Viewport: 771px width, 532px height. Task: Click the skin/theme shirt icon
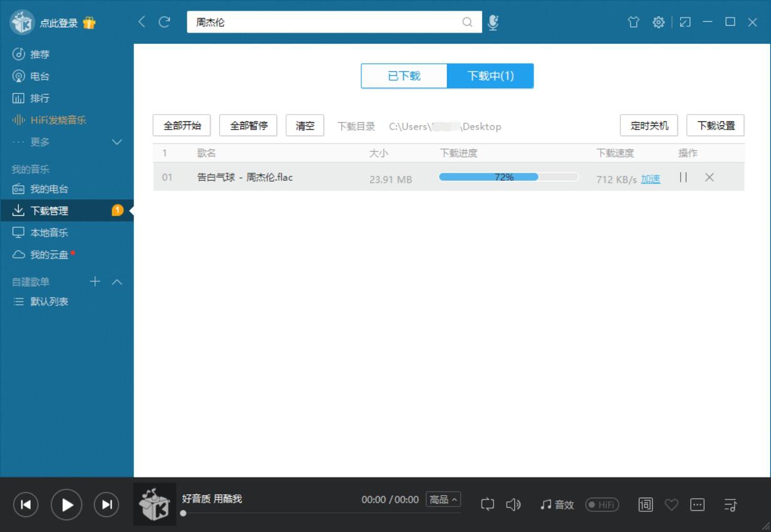(633, 21)
